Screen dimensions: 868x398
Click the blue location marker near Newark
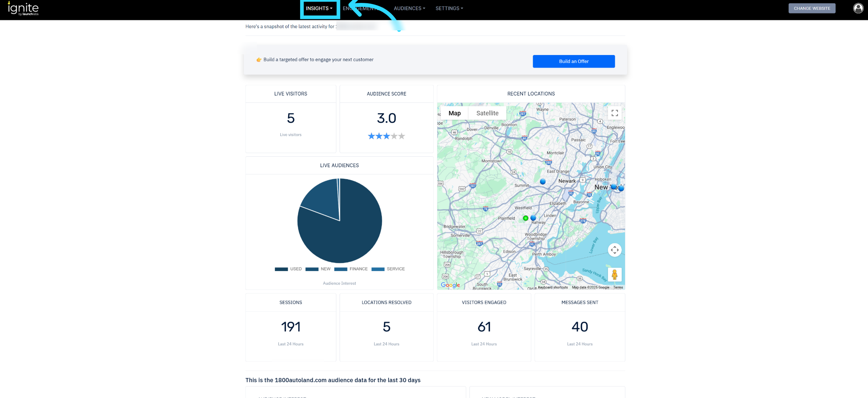pos(542,182)
